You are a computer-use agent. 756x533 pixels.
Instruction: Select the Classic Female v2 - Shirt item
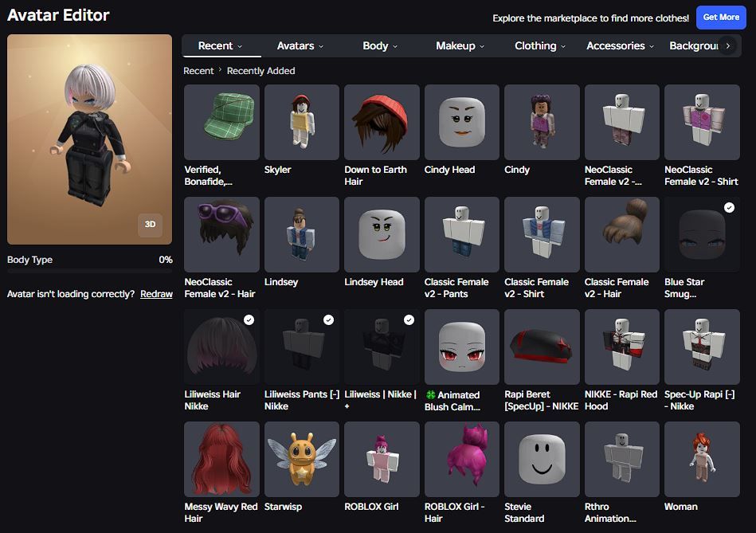(542, 234)
